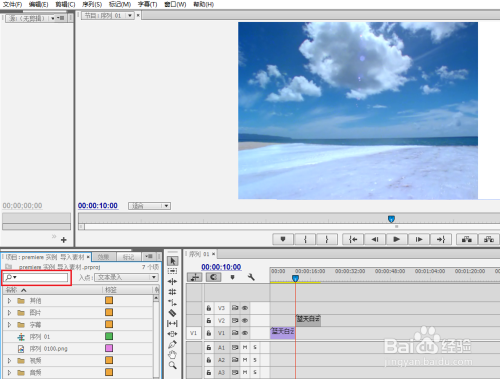The width and height of the screenshot is (500, 379).
Task: Mute audio track A1
Action: coord(245,347)
